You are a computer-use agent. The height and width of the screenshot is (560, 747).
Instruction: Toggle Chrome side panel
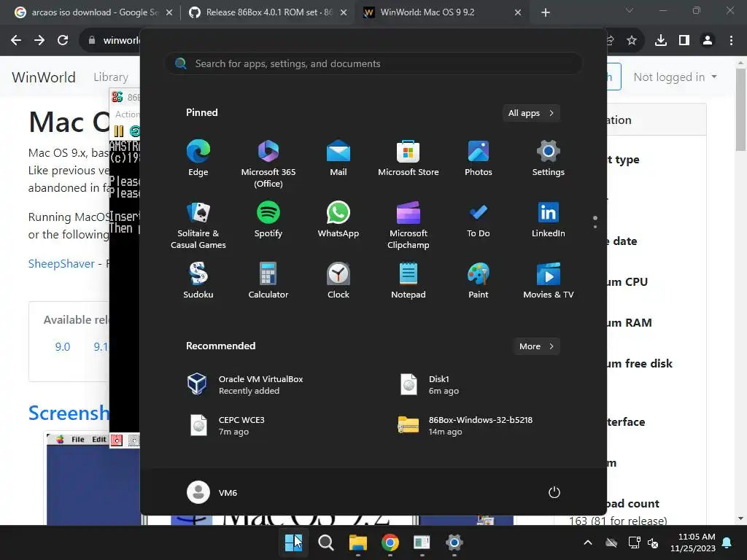point(684,41)
